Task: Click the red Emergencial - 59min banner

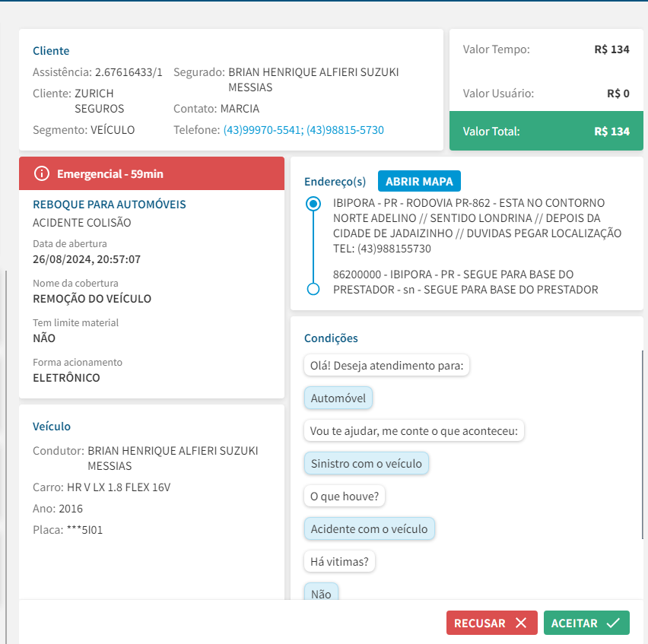Action: 151,173
